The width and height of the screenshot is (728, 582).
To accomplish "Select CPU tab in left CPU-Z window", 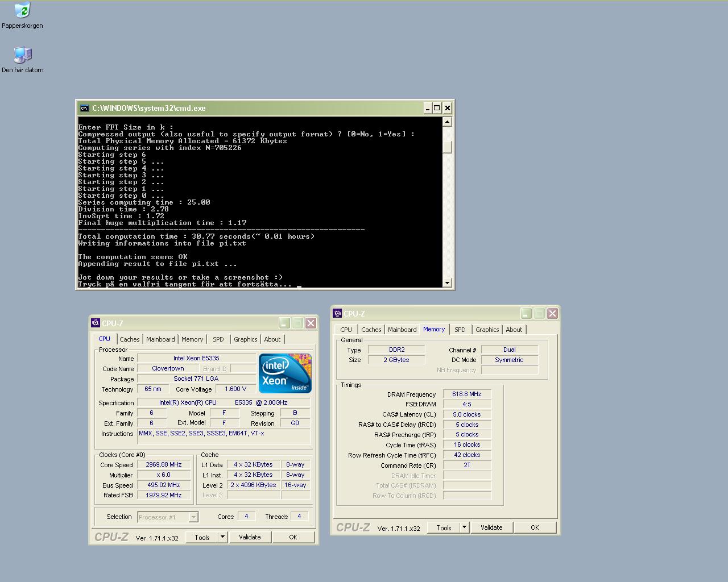I will [x=105, y=339].
